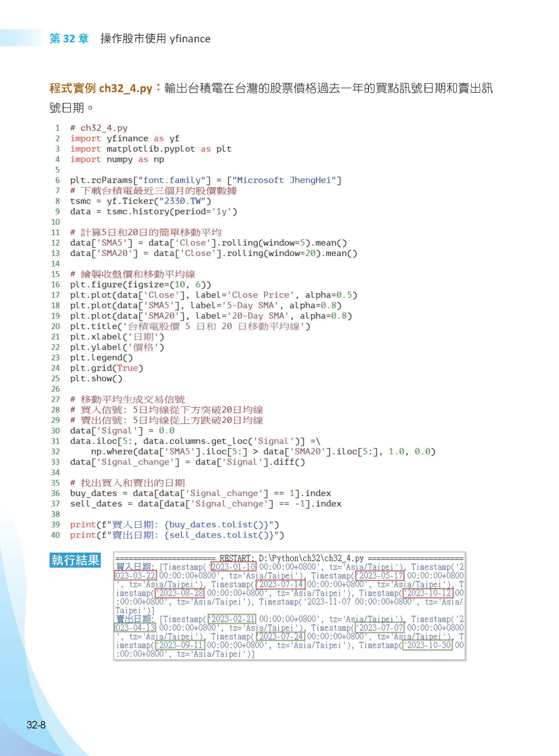Click comment "# 找出買入和賣出的日期"

pos(128,483)
